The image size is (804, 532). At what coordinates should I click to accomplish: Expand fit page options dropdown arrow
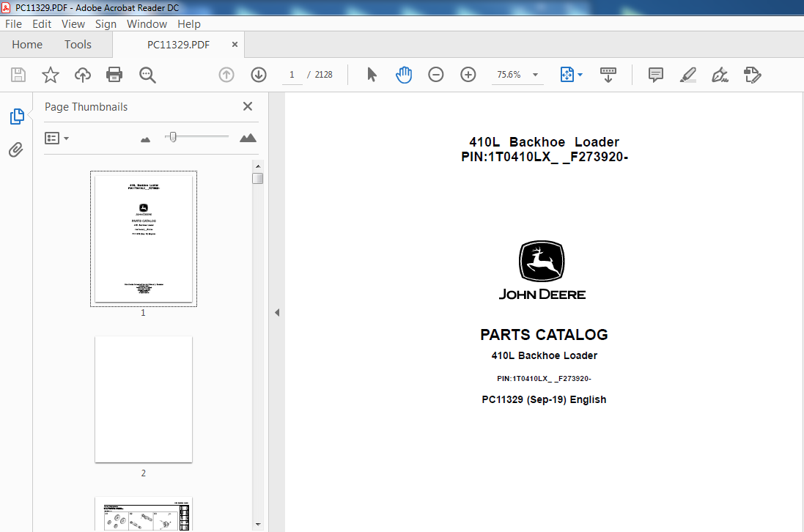pos(580,75)
